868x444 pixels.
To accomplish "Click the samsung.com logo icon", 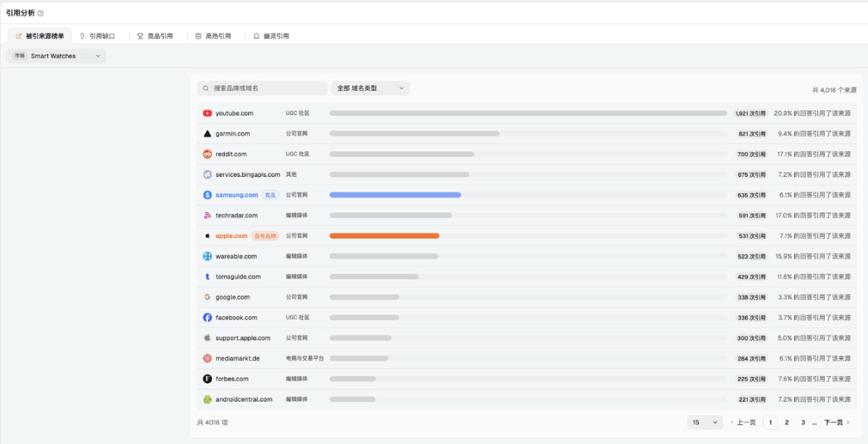I will pos(207,195).
